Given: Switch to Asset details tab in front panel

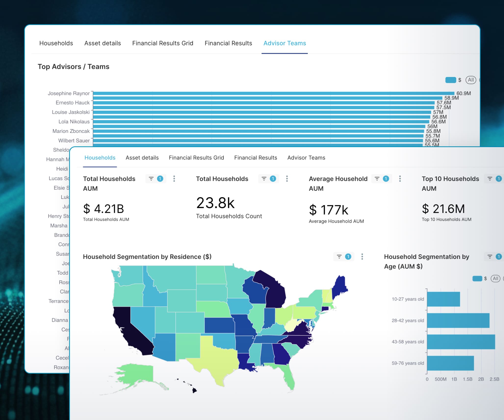Looking at the screenshot, I should coord(142,158).
